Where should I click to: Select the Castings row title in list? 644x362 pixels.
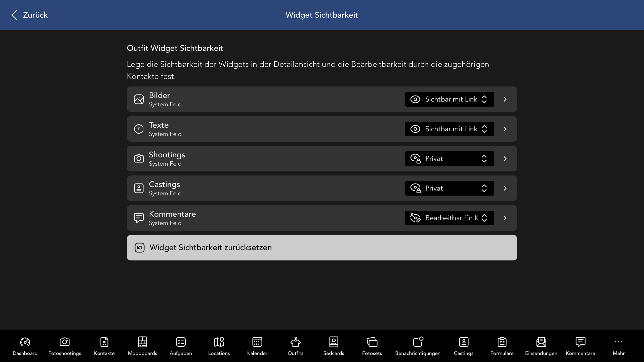(x=165, y=185)
